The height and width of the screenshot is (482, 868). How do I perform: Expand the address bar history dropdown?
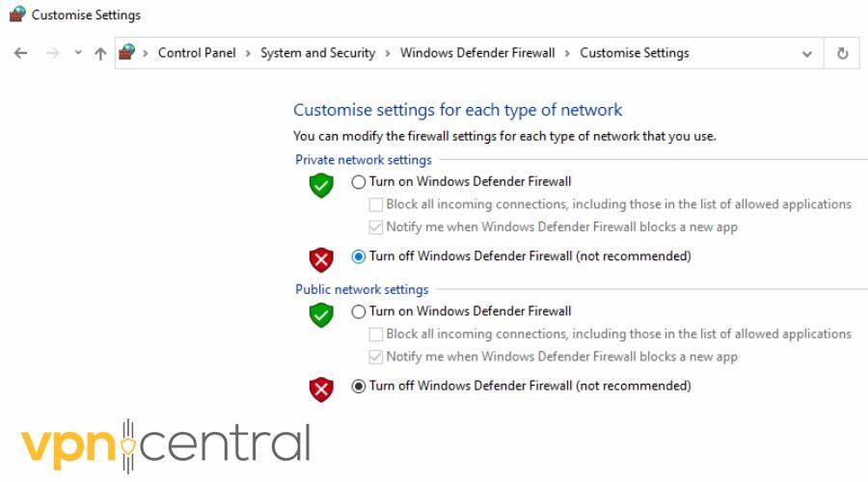pos(807,54)
